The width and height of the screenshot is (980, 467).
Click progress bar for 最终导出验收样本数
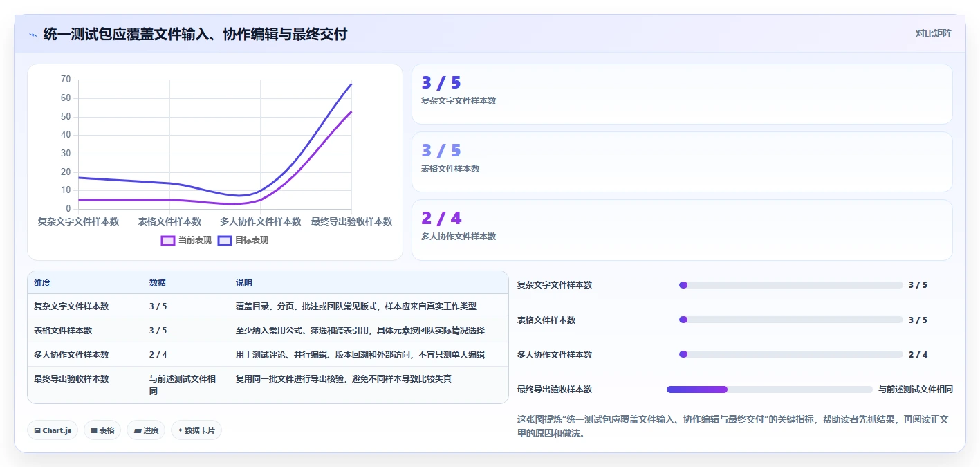click(770, 390)
